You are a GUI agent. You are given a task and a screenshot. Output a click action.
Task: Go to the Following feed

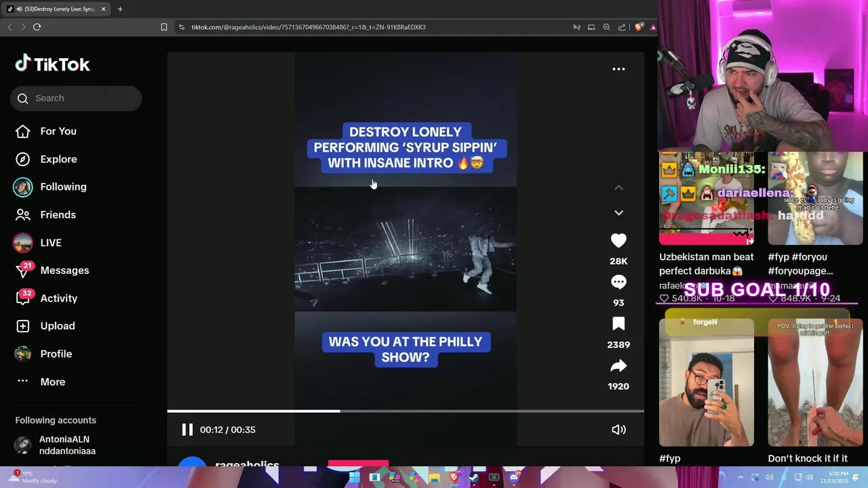pos(51,187)
